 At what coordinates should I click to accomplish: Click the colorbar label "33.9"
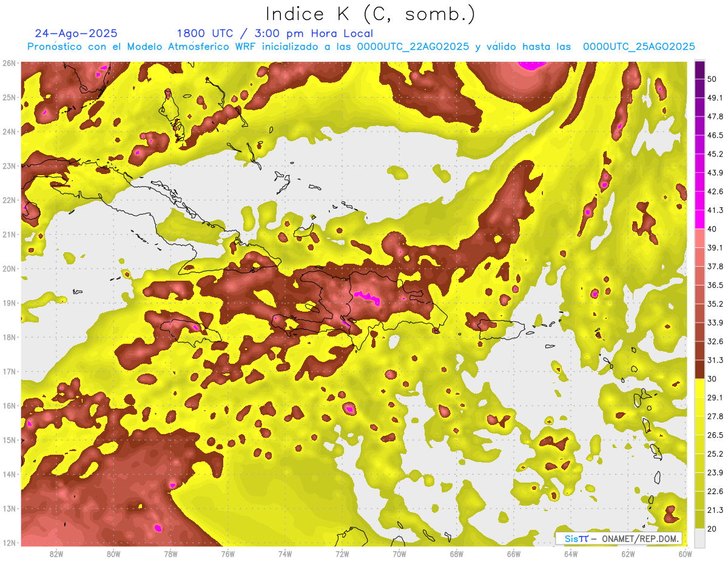[x=715, y=323]
